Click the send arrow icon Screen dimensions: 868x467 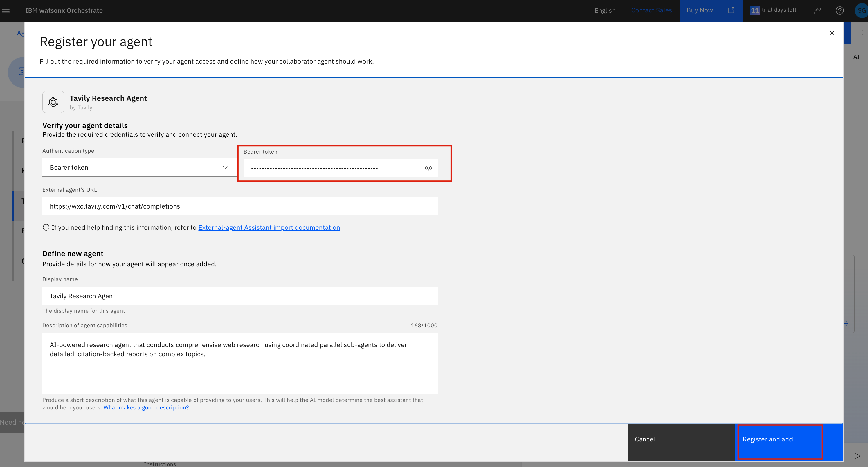point(858,456)
